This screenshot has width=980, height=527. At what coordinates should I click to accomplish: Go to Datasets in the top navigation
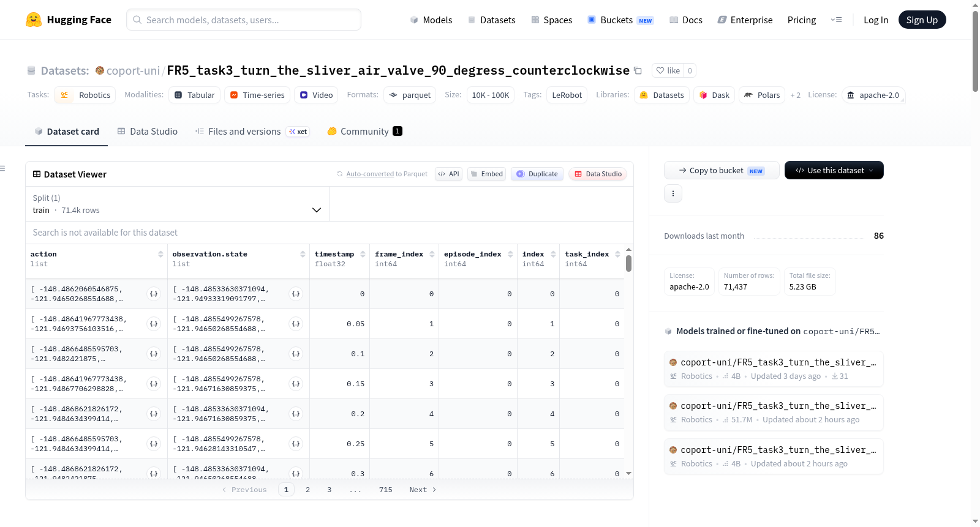pyautogui.click(x=492, y=20)
